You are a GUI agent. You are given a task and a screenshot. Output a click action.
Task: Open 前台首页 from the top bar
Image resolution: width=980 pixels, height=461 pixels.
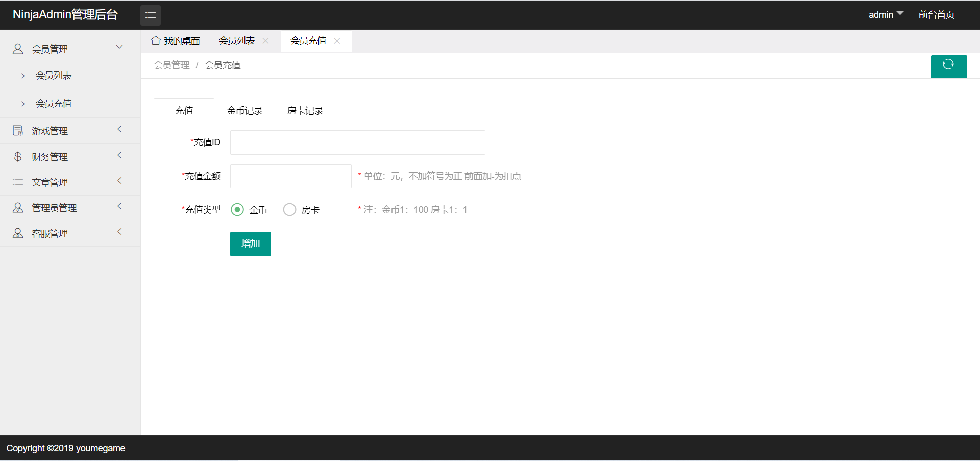tap(936, 14)
